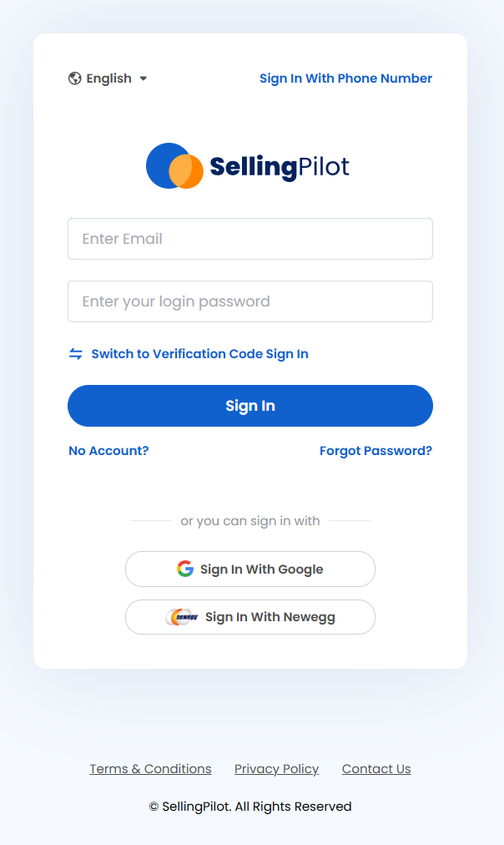Click the globe language icon

click(75, 78)
